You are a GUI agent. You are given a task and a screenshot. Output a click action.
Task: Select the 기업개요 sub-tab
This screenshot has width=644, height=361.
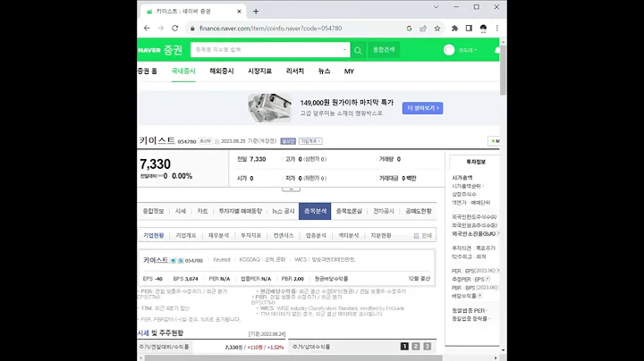click(x=186, y=236)
